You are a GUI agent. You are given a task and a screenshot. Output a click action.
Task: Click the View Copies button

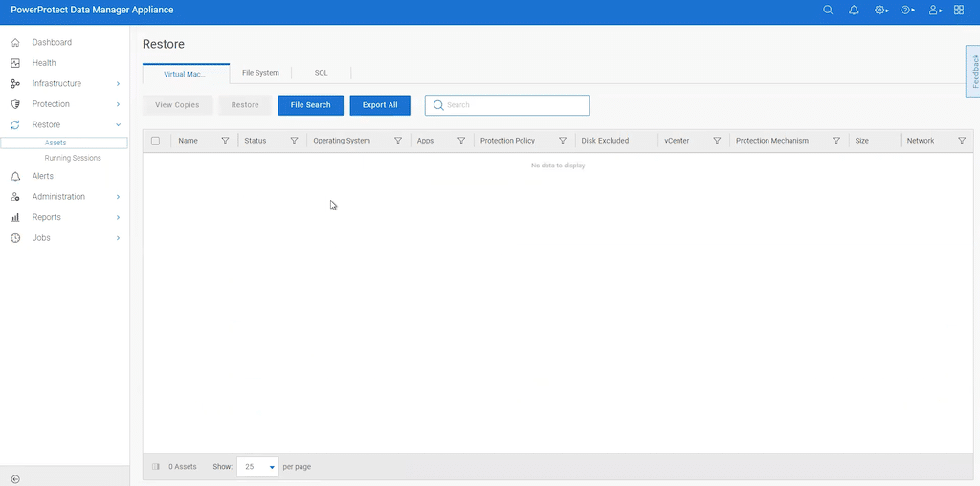pos(177,105)
